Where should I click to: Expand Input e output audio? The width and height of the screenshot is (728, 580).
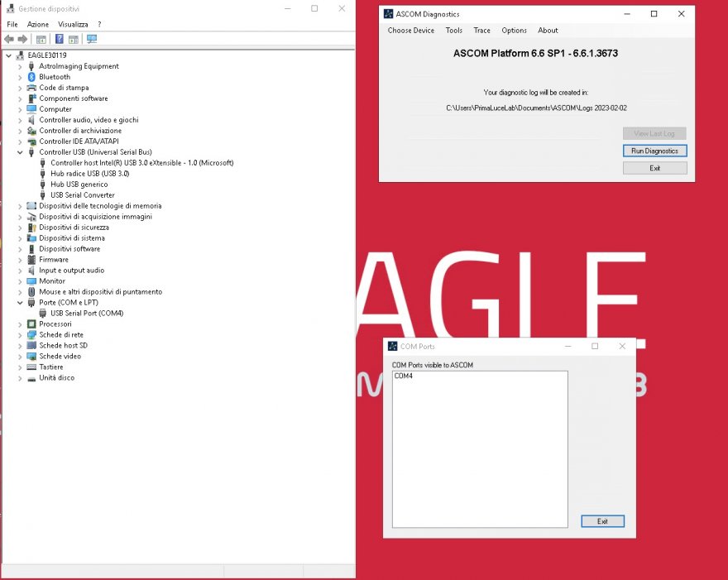[x=20, y=271]
